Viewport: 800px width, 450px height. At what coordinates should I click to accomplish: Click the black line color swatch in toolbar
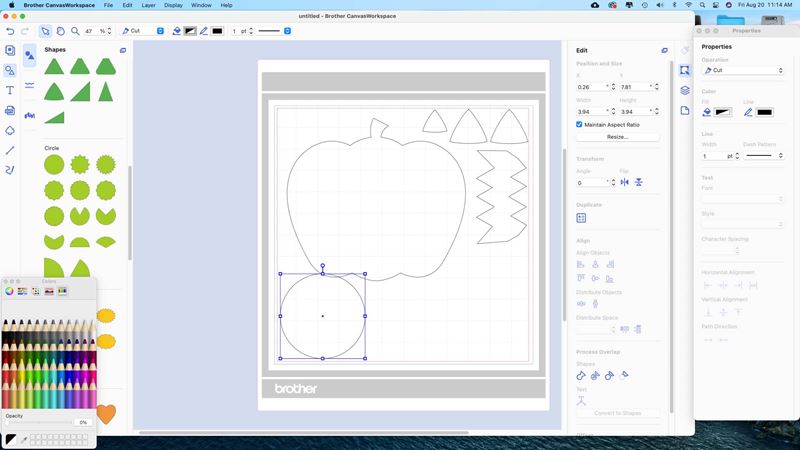pos(217,31)
